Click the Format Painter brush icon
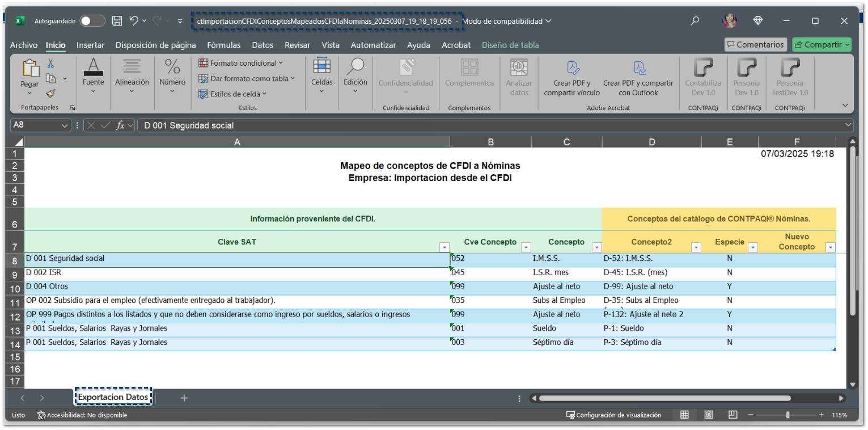This screenshot has width=868, height=430. point(50,94)
